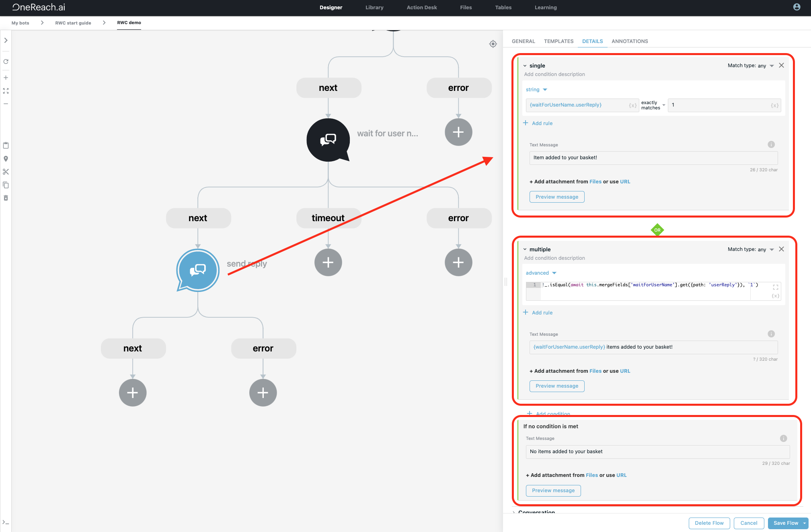
Task: Open the Tables menu
Action: pos(503,7)
